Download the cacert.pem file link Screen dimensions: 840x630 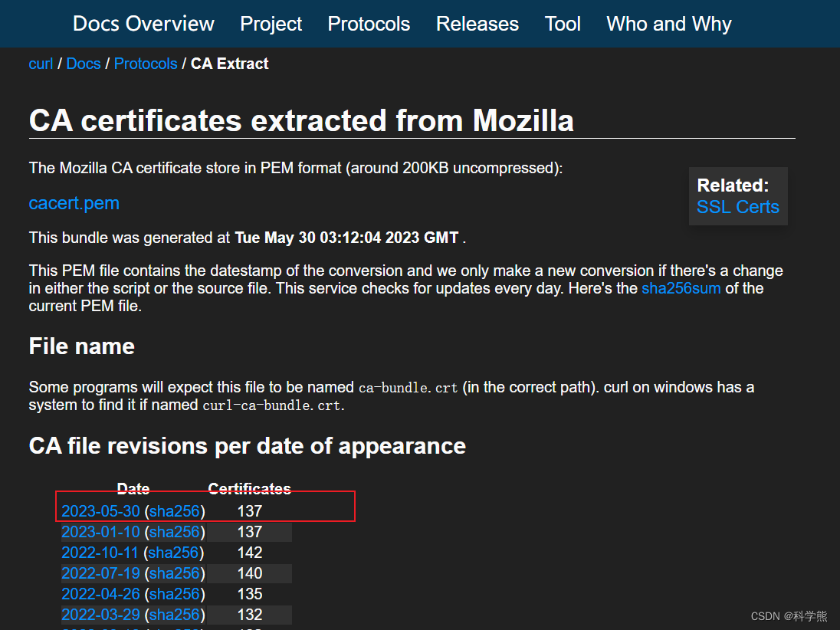pyautogui.click(x=74, y=203)
